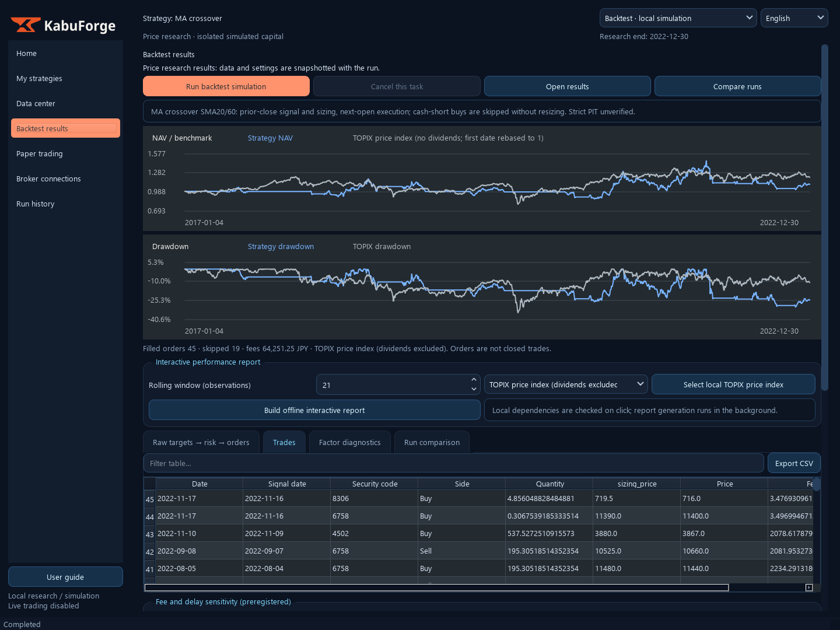Open Broker connections in the sidebar
Image resolution: width=840 pixels, height=630 pixels.
pyautogui.click(x=65, y=178)
